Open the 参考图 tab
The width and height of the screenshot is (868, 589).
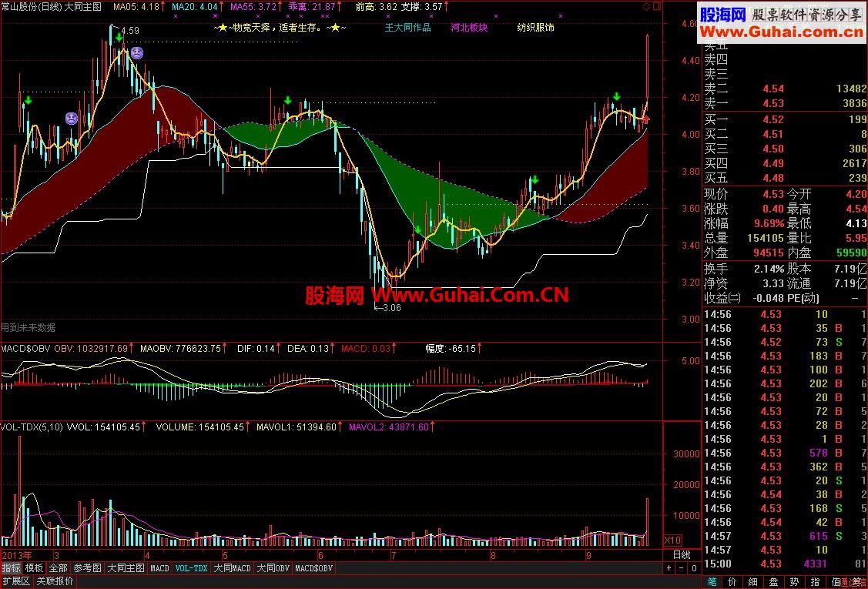(88, 568)
